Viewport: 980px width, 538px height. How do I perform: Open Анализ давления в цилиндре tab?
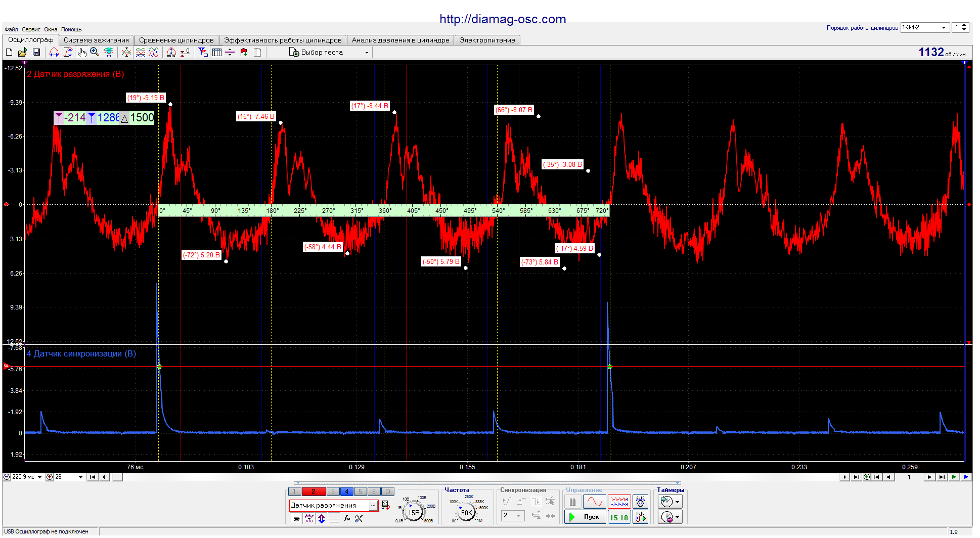click(400, 40)
